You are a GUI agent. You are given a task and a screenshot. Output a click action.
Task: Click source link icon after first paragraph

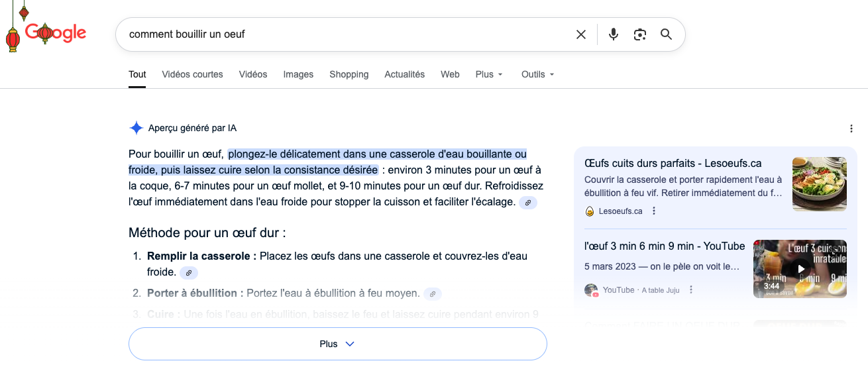[528, 203]
